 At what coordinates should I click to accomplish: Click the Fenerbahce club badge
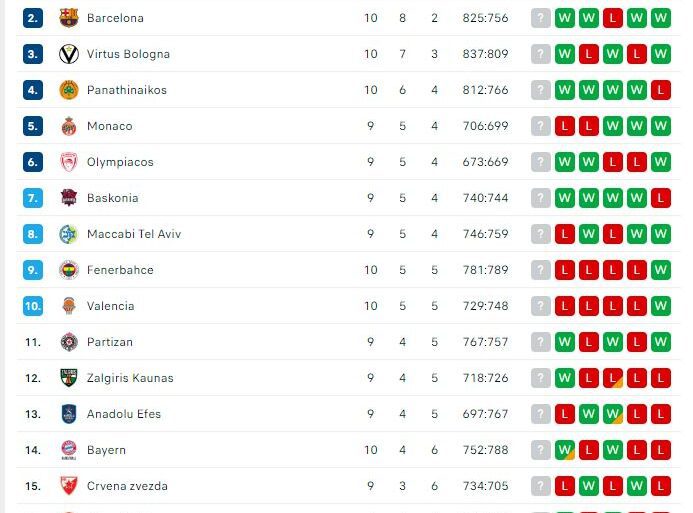[68, 270]
